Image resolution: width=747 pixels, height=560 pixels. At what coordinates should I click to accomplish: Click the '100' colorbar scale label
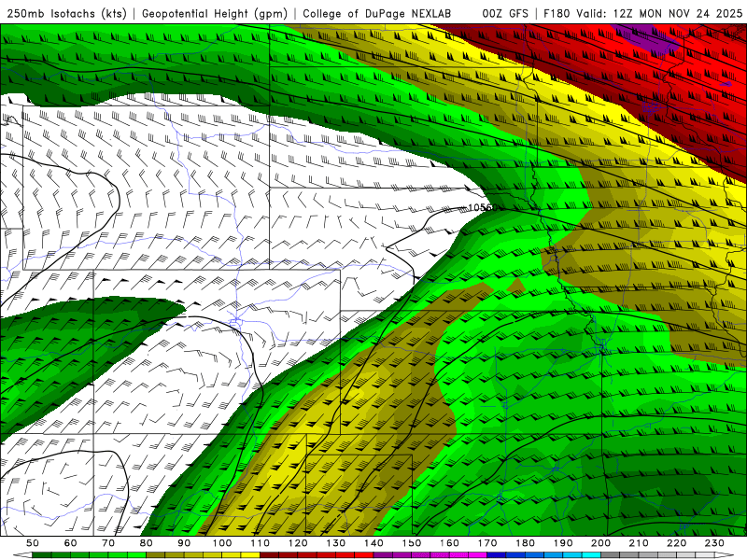coord(222,543)
